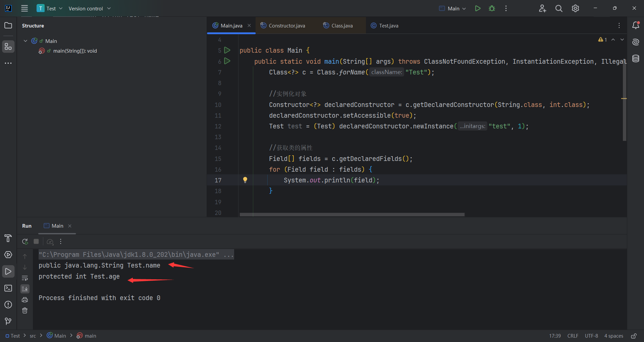Open the Project folder tool window
The image size is (644, 342).
tap(8, 25)
